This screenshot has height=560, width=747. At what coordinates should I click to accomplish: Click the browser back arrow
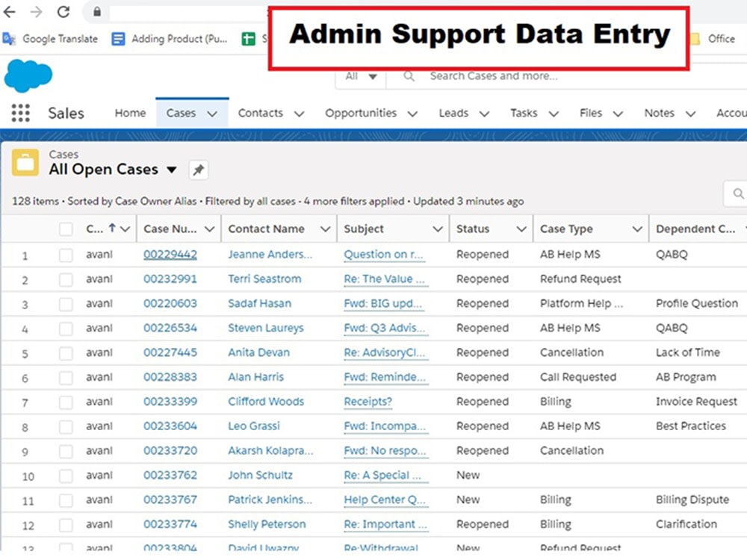click(x=10, y=11)
